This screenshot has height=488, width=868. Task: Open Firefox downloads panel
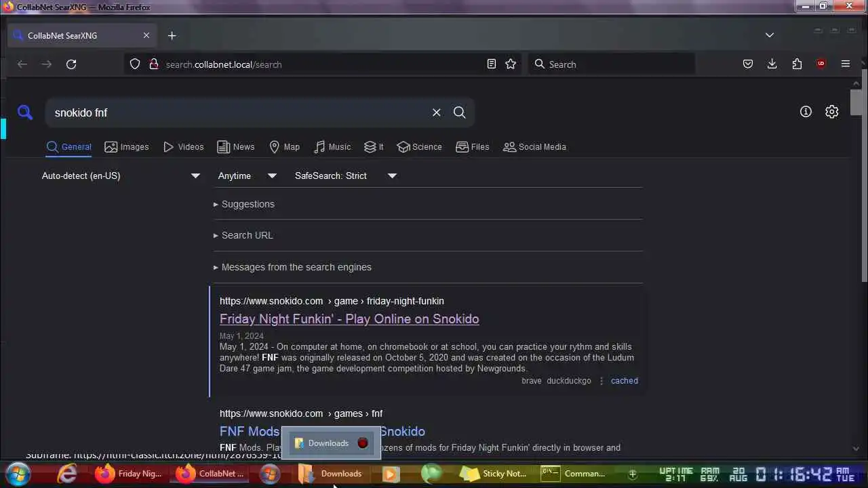point(772,64)
